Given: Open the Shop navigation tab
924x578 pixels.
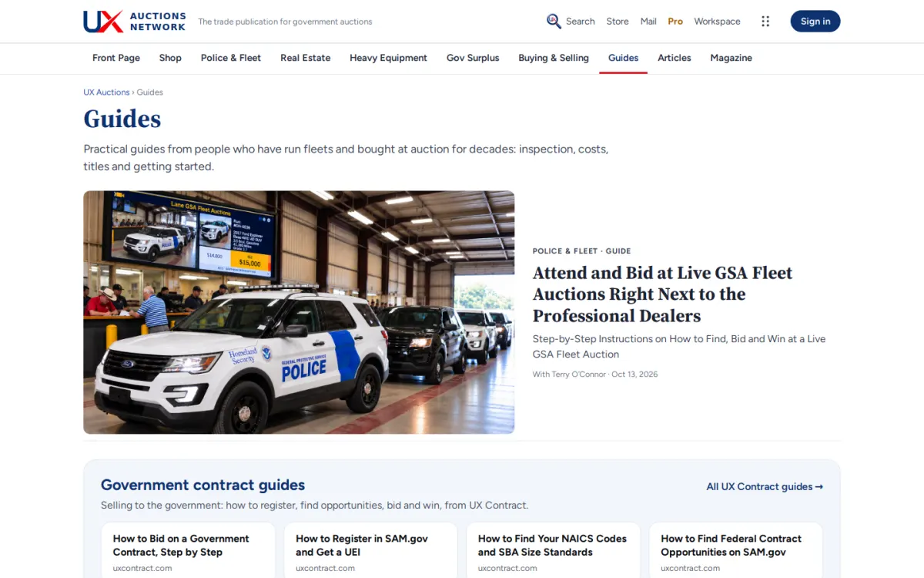Looking at the screenshot, I should click(x=170, y=58).
